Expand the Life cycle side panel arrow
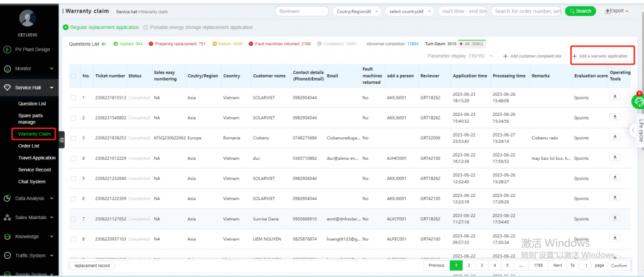The height and width of the screenshot is (277, 644). (633, 130)
